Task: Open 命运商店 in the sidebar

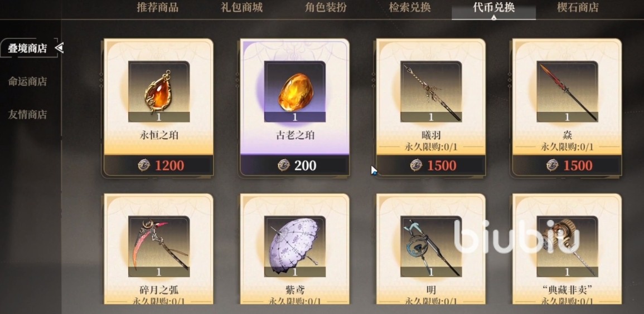Action: tap(27, 82)
